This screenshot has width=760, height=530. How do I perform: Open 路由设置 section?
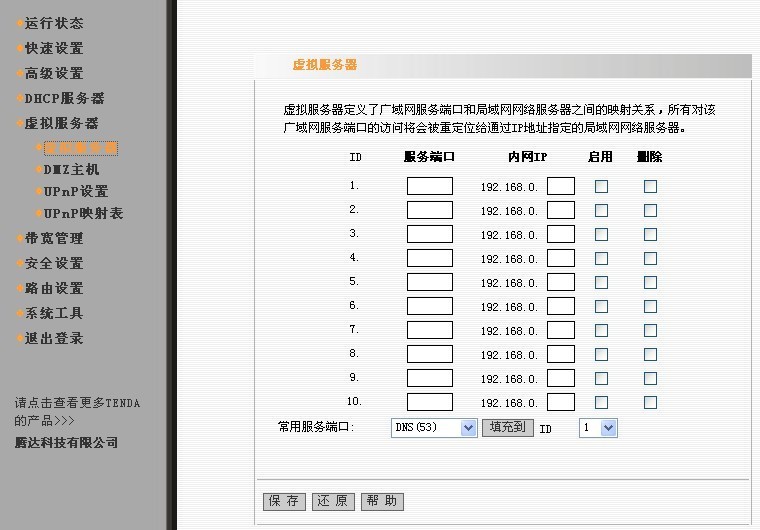pos(54,289)
